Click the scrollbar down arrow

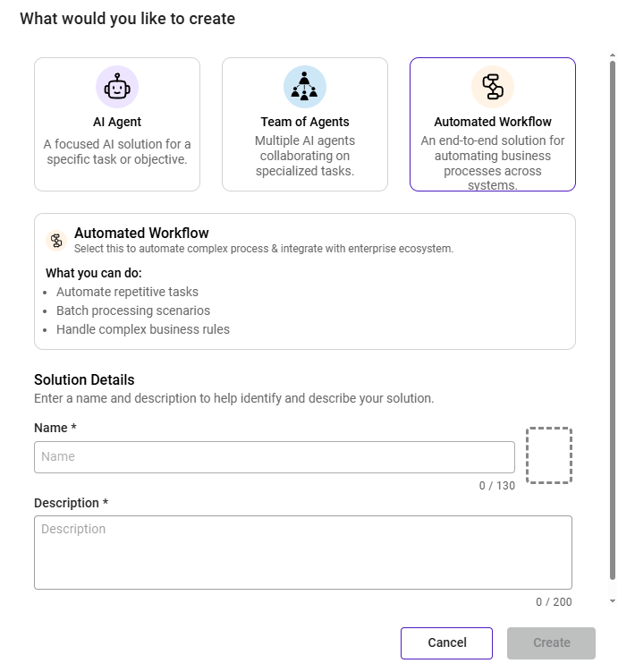[x=612, y=600]
